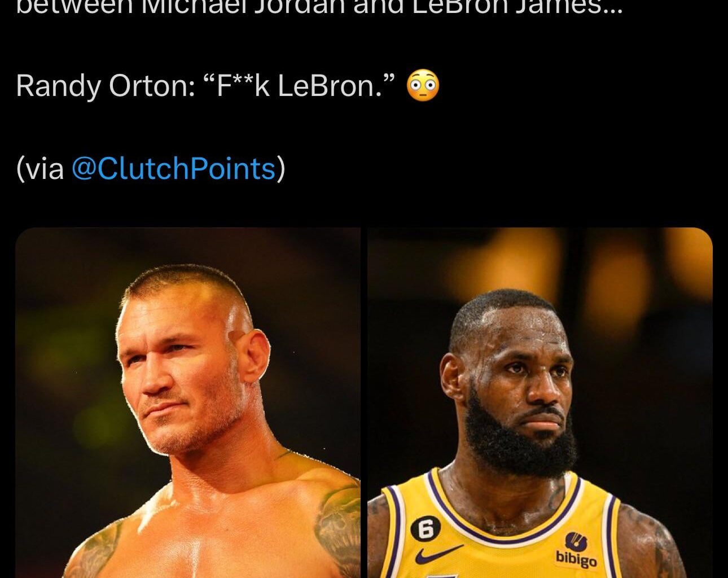Open the @ClutchPoints mention link
This screenshot has width=728, height=578.
click(174, 168)
